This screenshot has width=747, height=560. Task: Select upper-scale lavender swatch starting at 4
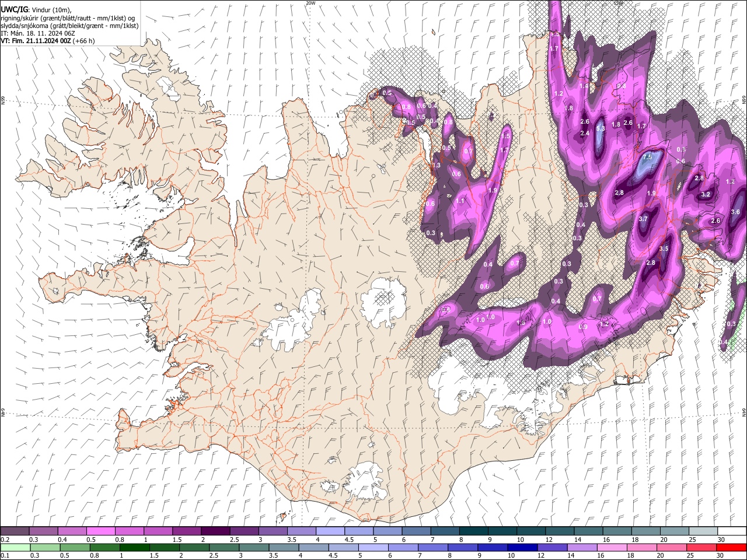click(330, 531)
